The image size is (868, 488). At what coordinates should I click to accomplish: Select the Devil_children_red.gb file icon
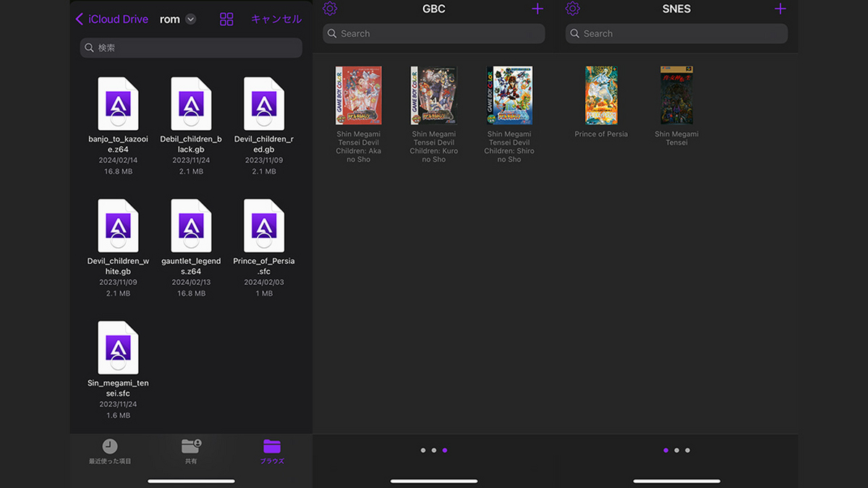pyautogui.click(x=264, y=103)
